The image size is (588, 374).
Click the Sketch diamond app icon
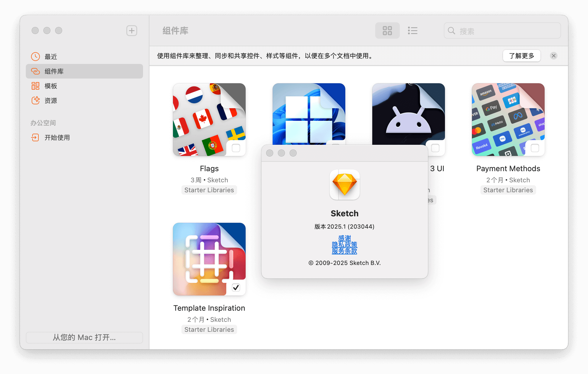(344, 185)
